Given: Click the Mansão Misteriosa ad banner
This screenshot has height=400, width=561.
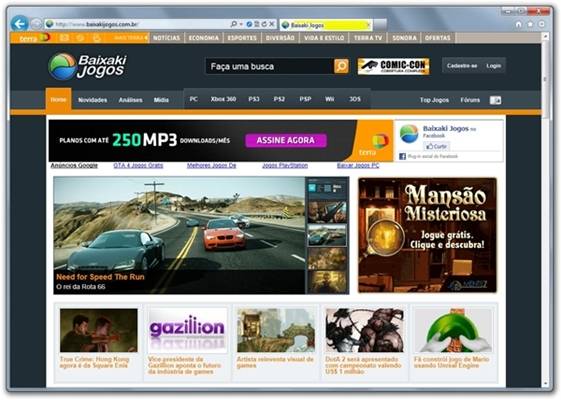Looking at the screenshot, I should pyautogui.click(x=428, y=235).
